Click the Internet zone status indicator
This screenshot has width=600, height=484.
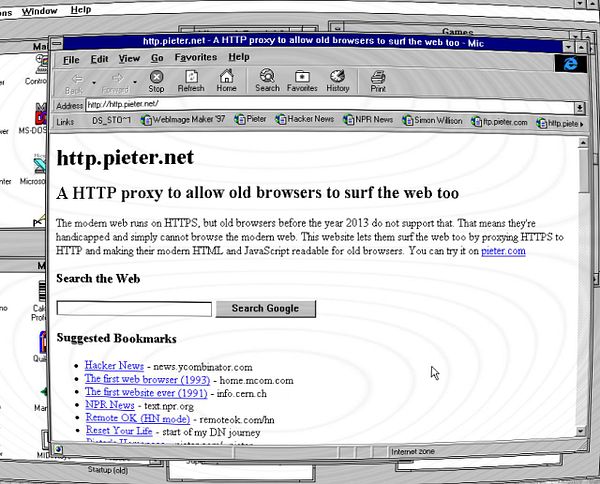(x=412, y=451)
